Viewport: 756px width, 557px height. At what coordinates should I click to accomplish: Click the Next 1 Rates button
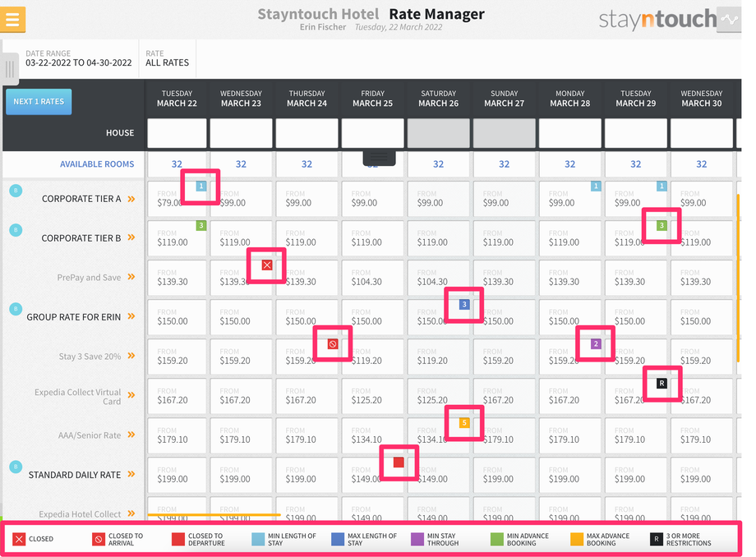coord(39,102)
